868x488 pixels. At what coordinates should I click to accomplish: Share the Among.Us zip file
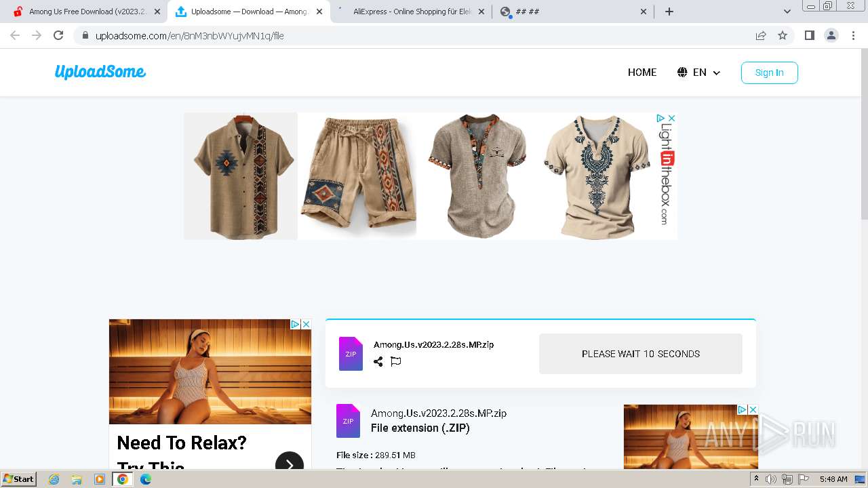pyautogui.click(x=378, y=361)
